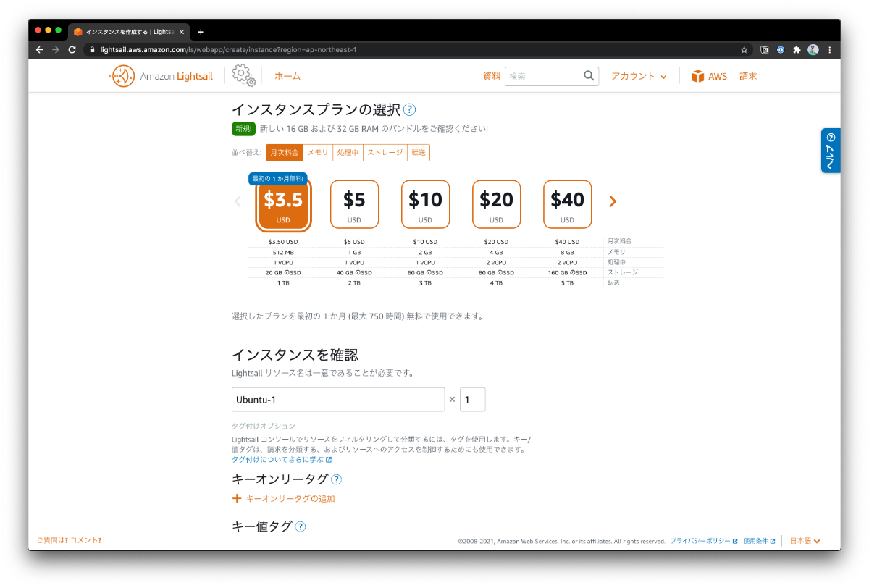Sort plans by 処理中
The height and width of the screenshot is (588, 869).
pos(348,152)
